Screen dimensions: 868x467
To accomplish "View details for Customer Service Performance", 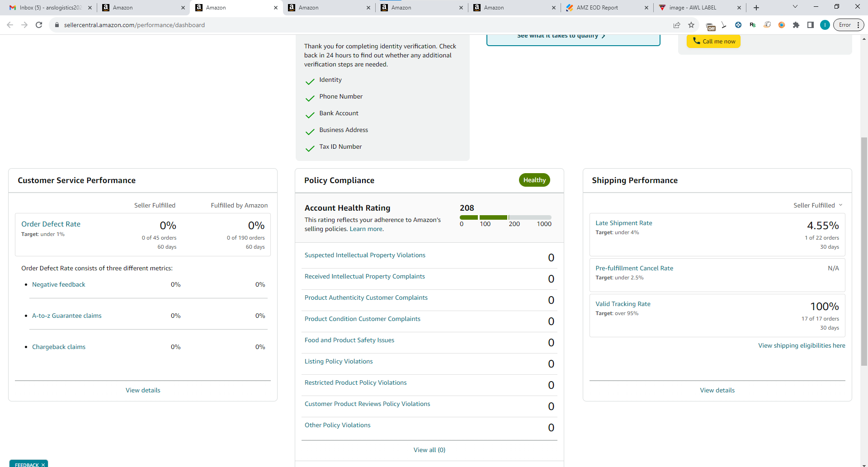I will pos(143,390).
